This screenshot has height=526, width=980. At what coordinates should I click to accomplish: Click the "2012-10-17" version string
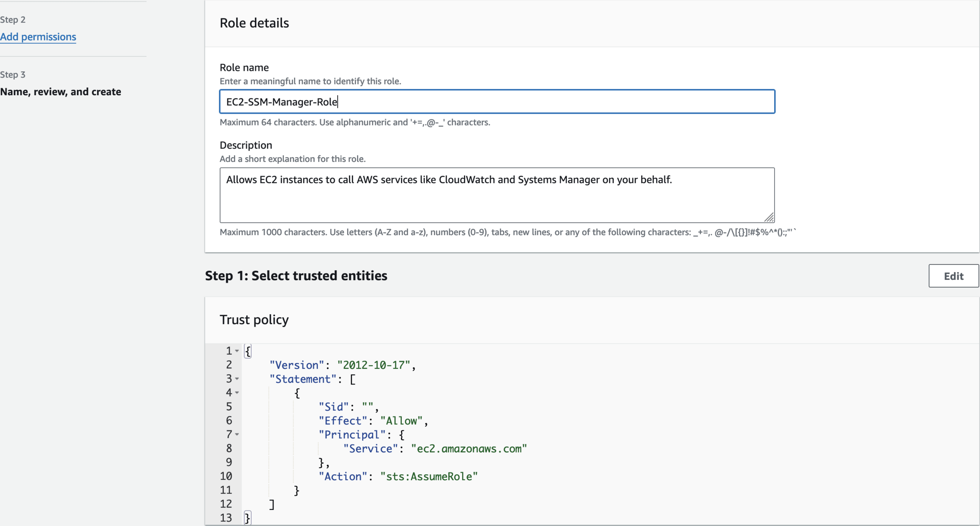click(x=374, y=365)
